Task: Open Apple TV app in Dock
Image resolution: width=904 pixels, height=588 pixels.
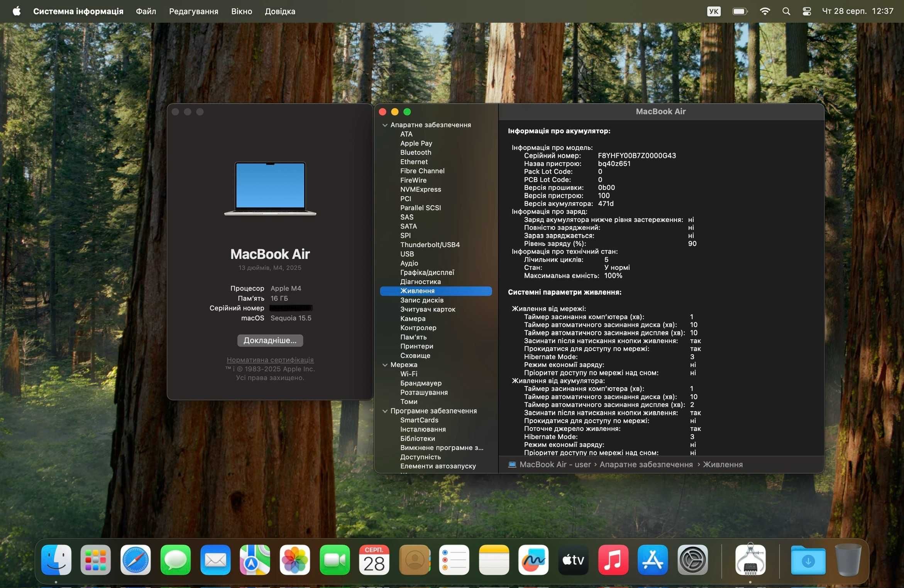Action: point(574,559)
